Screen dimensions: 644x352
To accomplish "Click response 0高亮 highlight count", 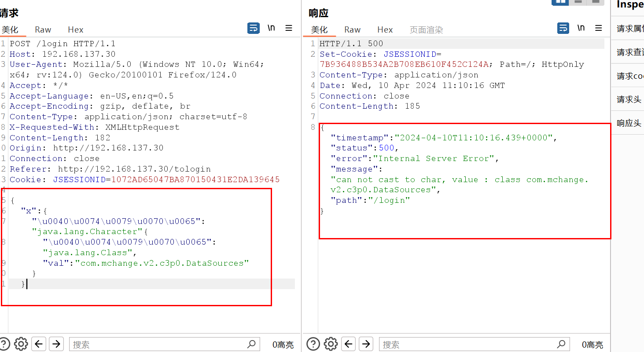I will coord(592,345).
